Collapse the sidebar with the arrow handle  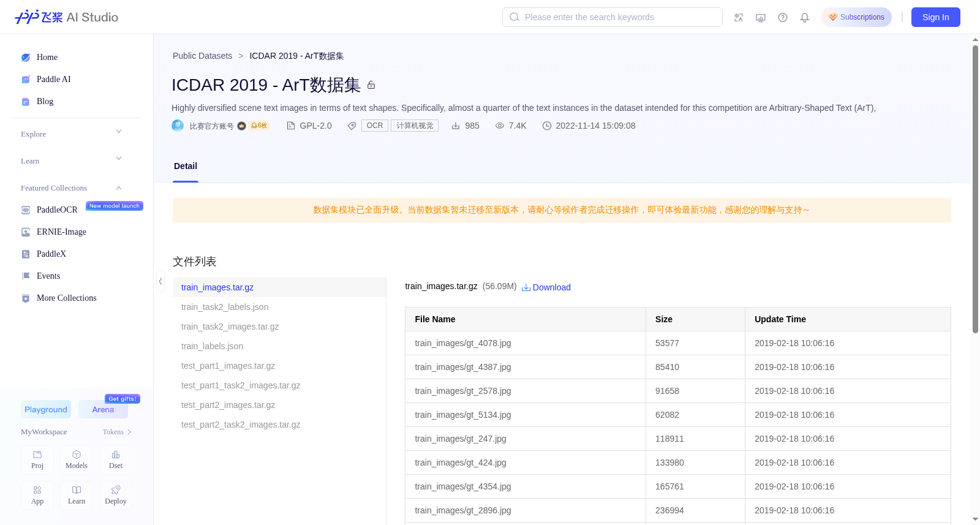(x=160, y=281)
